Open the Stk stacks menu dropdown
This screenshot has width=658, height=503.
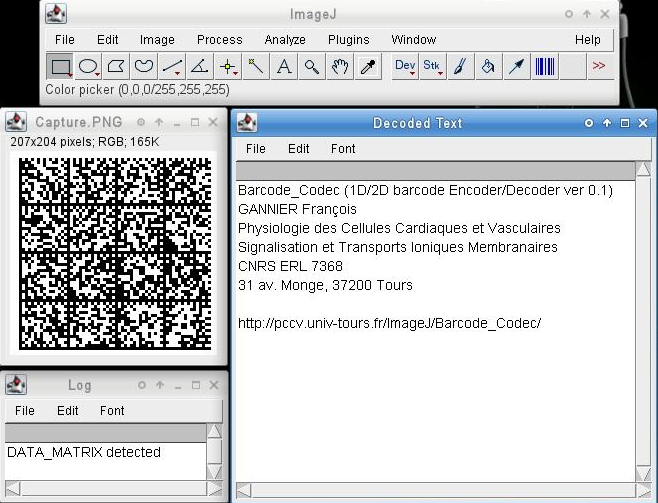pos(432,67)
